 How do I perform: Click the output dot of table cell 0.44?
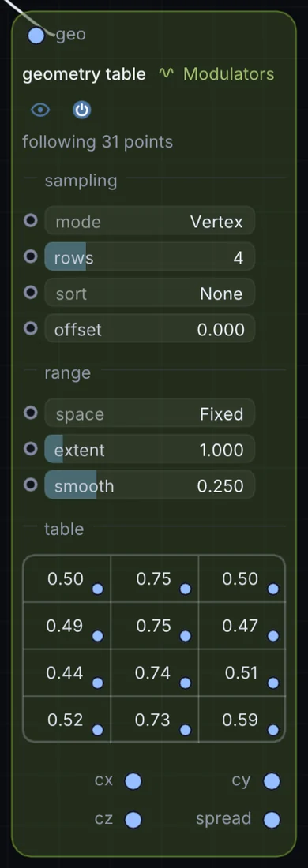[97, 683]
